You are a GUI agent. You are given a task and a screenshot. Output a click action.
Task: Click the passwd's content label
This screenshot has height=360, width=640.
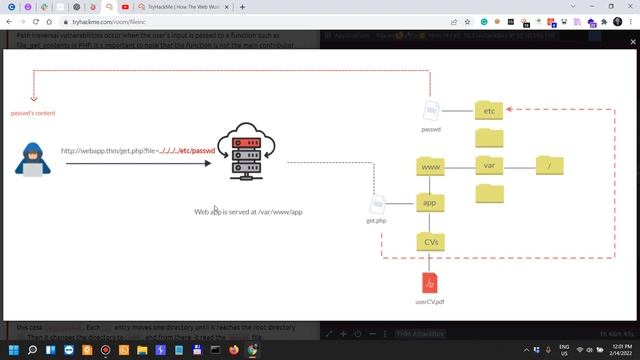(33, 113)
